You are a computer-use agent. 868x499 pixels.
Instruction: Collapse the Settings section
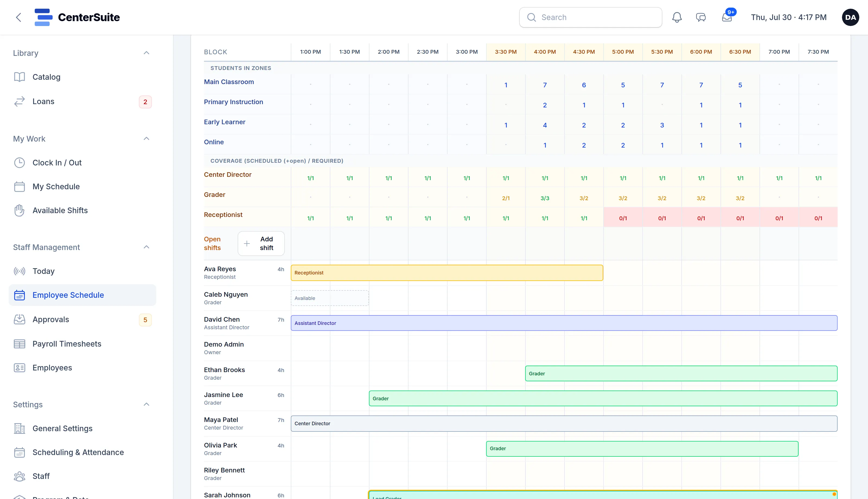(146, 405)
